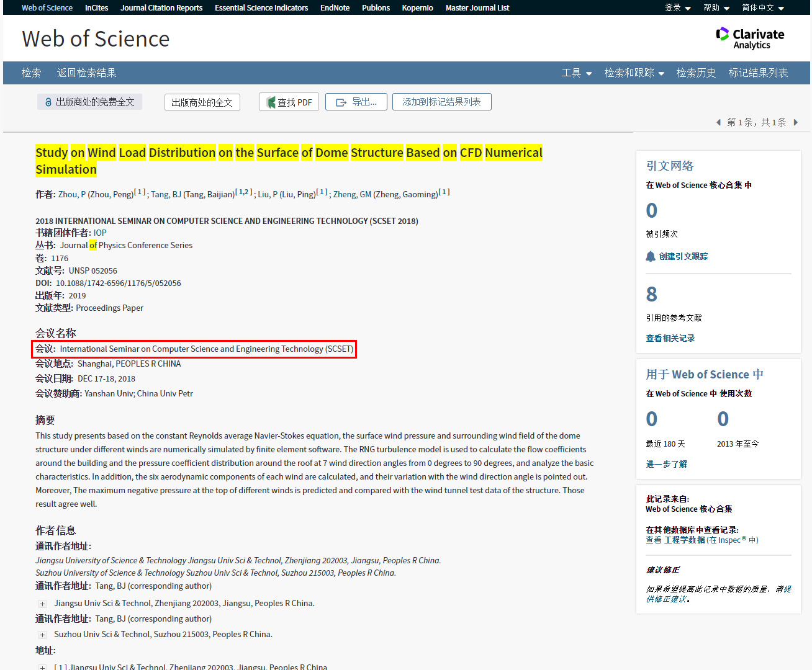The image size is (812, 670).
Task: Open the 检索和跟踪 dropdown
Action: (634, 73)
